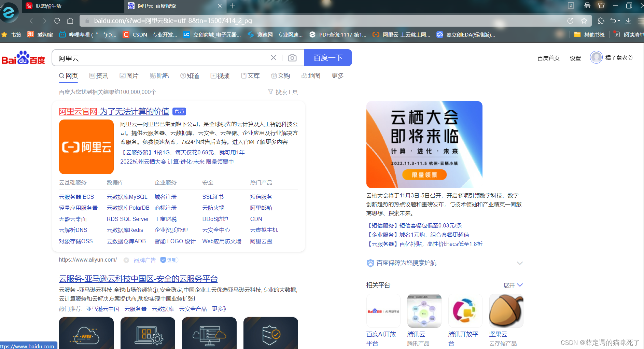Open 云服务器 ECS link
Image resolution: width=644 pixels, height=349 pixels.
pos(76,197)
